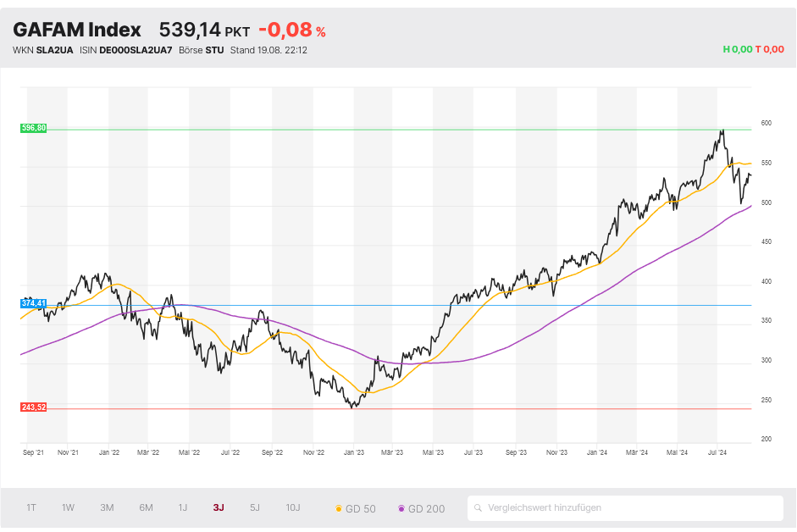
Task: Click the Börse STU label
Action: pos(202,50)
